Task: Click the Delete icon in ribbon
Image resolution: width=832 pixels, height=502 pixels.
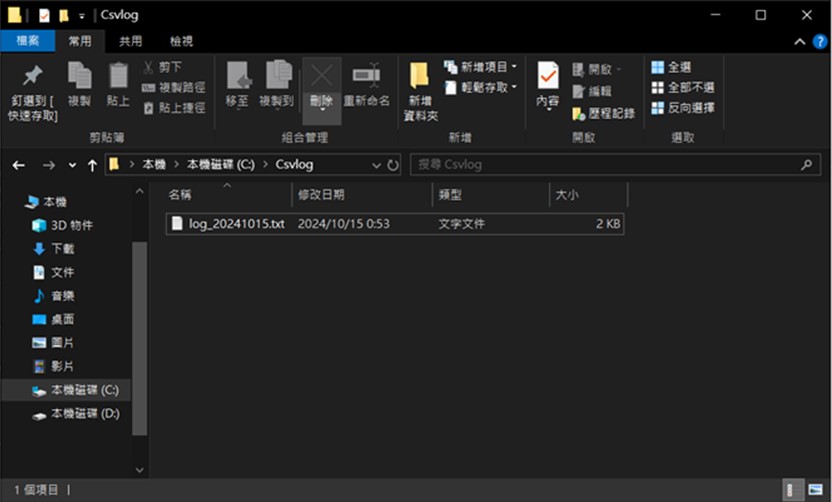Action: click(x=321, y=78)
